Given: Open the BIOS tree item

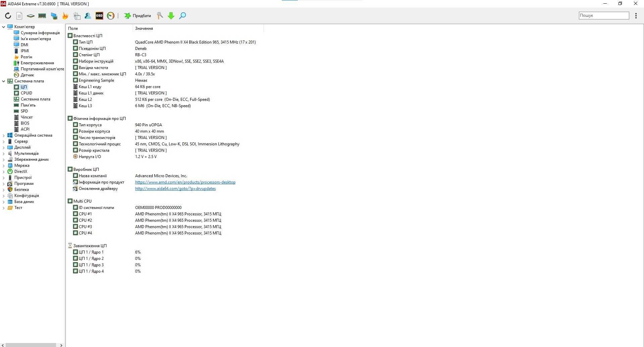Looking at the screenshot, I should pyautogui.click(x=25, y=123).
